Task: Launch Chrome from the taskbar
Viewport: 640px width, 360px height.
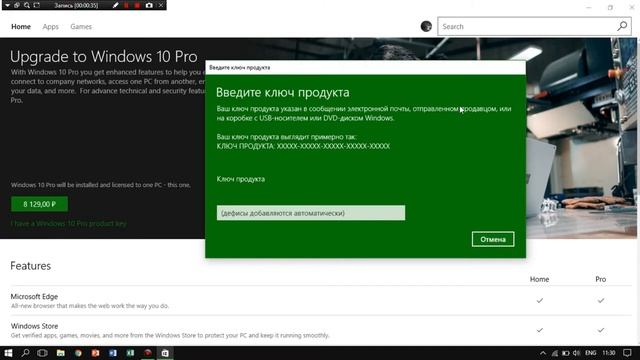Action: pyautogui.click(x=78, y=353)
